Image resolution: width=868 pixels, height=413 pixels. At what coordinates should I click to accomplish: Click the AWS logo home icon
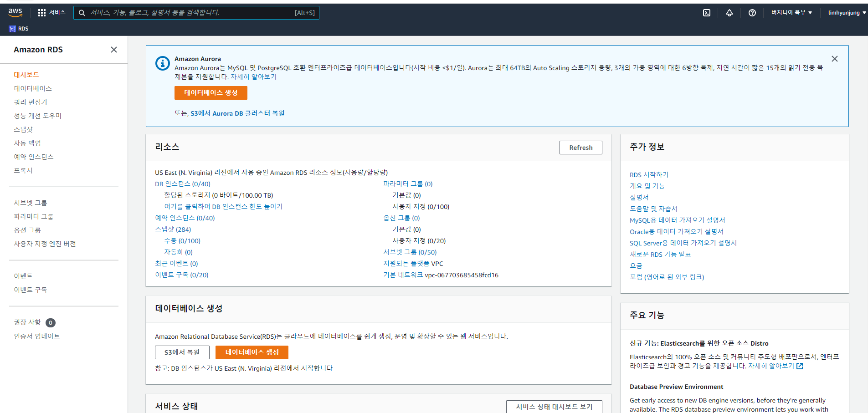(x=15, y=13)
